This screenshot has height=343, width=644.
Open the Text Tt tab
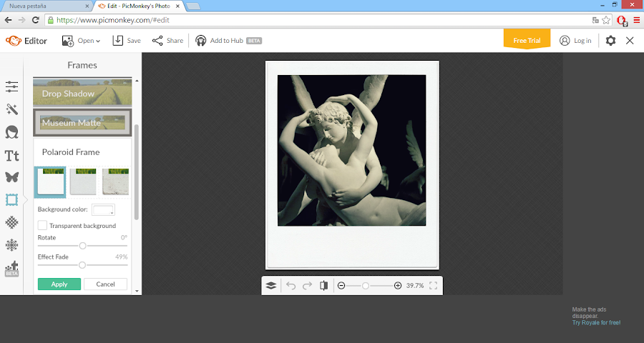coord(11,156)
